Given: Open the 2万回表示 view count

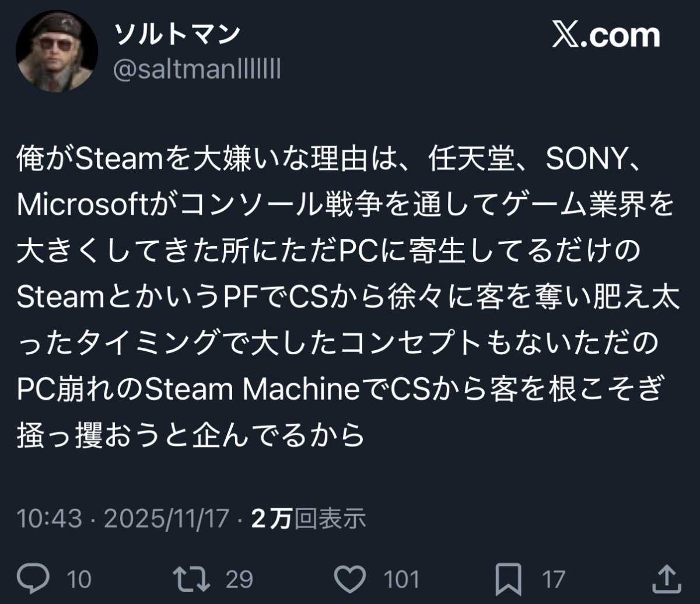Looking at the screenshot, I should coord(309,518).
